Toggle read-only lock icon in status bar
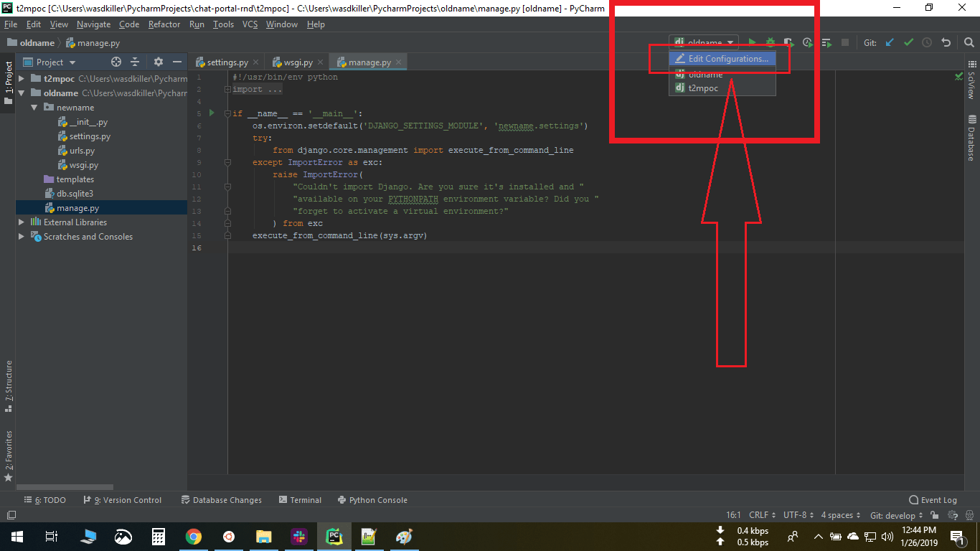Screen dimensions: 980x551 coord(935,515)
